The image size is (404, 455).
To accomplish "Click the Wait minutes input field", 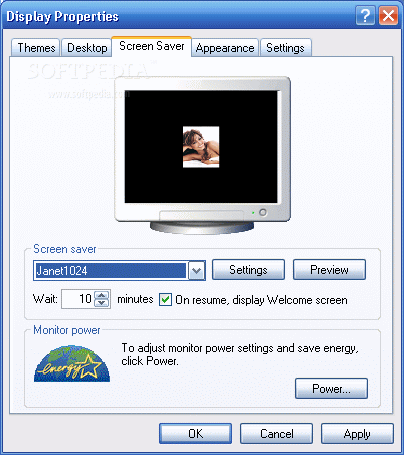I will [x=78, y=299].
